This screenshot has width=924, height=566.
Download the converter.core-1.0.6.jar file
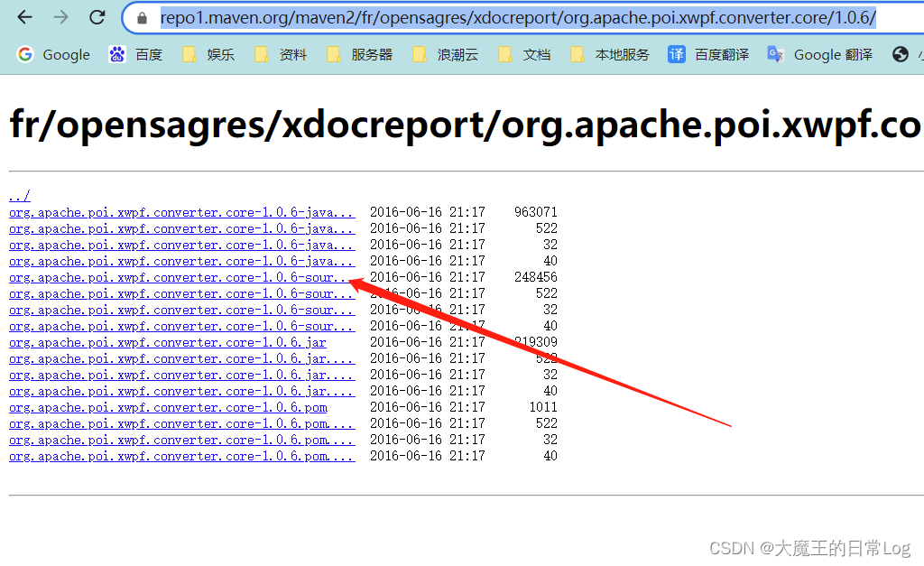coord(167,342)
